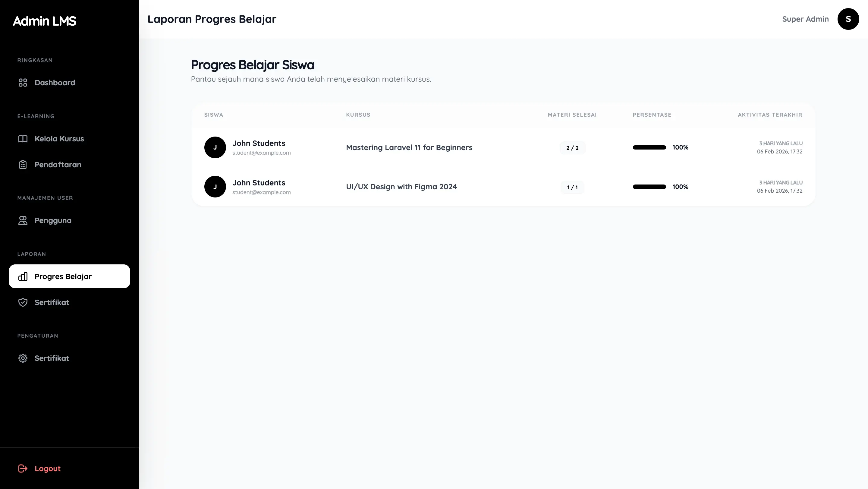Click the UI/UX Design progress bar
The height and width of the screenshot is (489, 868).
(x=649, y=187)
